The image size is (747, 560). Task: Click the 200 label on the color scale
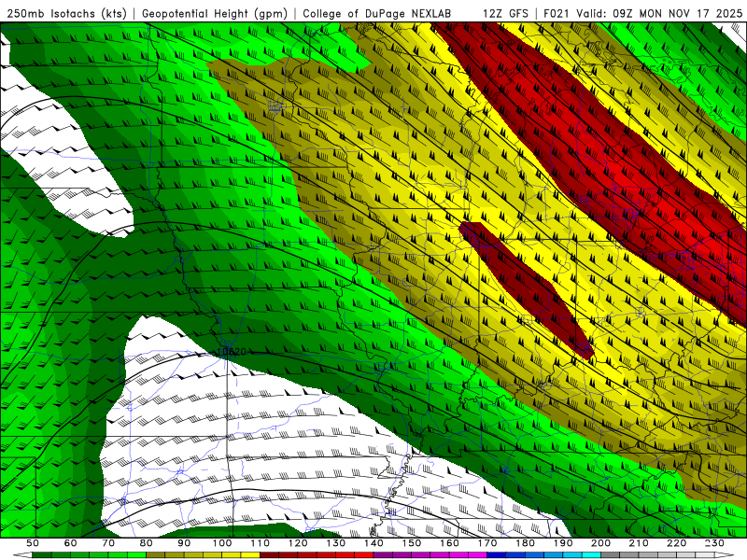pos(600,543)
